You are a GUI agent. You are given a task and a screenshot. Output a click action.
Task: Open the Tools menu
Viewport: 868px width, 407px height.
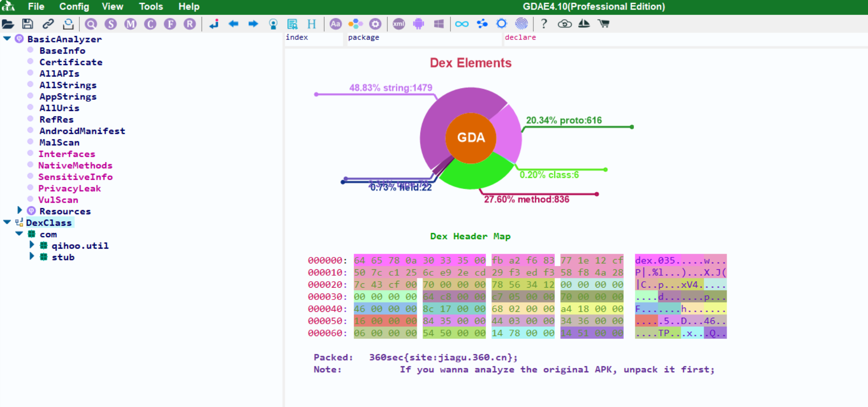pos(150,7)
